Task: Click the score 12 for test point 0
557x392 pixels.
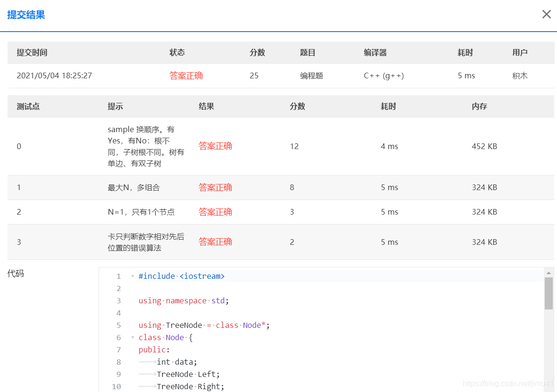Action: (x=294, y=146)
